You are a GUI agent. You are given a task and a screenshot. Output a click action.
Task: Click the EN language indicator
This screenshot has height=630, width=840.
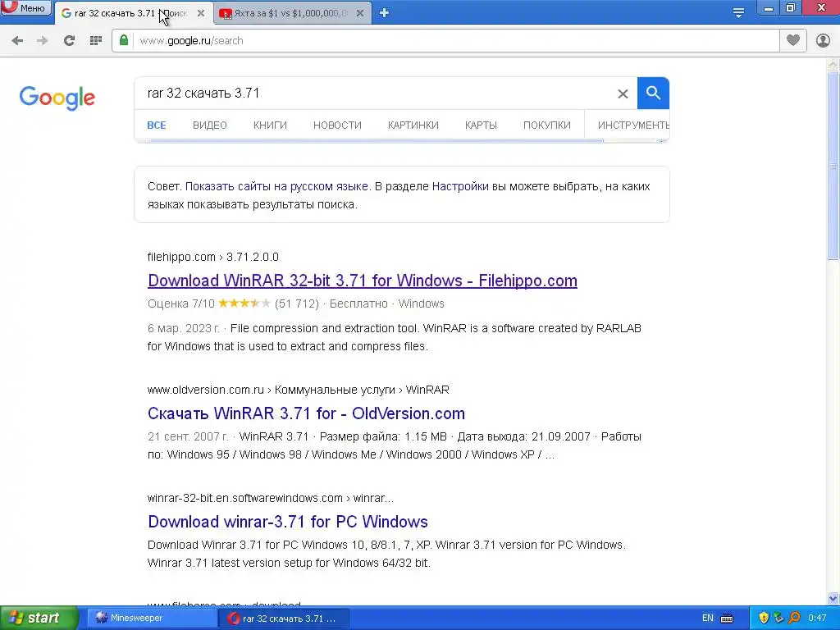coord(708,619)
